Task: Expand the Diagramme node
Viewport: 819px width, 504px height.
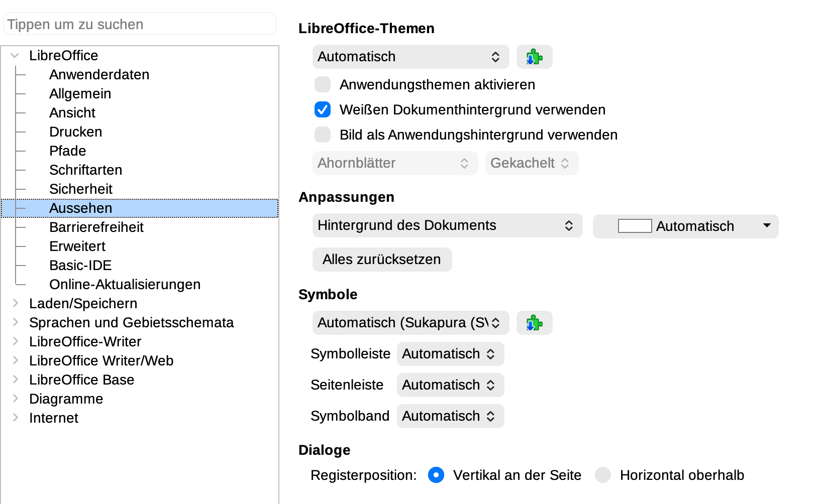Action: pos(15,399)
